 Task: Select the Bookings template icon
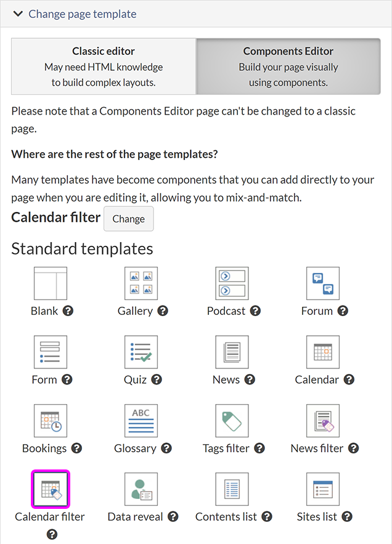click(50, 421)
